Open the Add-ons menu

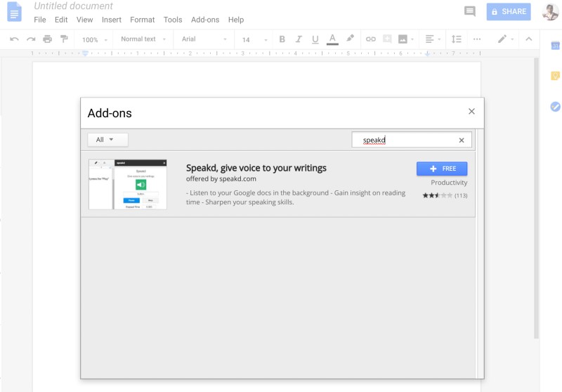tap(205, 20)
